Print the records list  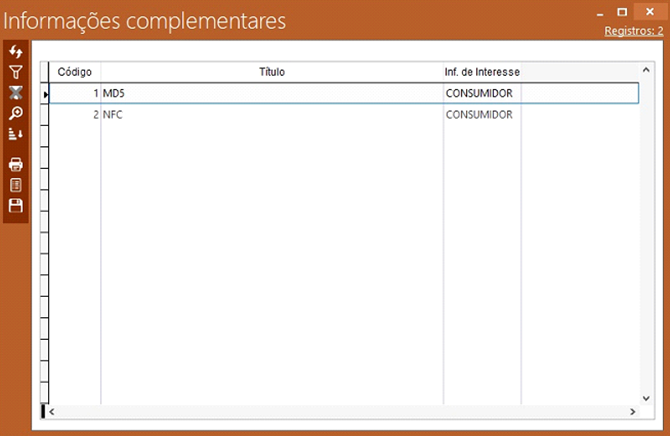tap(16, 165)
